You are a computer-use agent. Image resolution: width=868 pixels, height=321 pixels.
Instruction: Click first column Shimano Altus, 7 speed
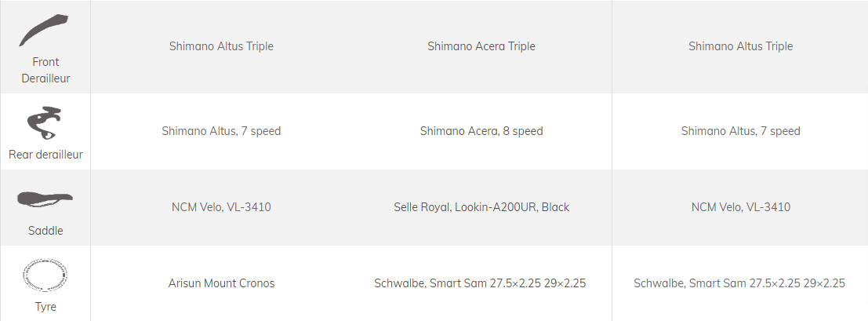click(x=221, y=131)
